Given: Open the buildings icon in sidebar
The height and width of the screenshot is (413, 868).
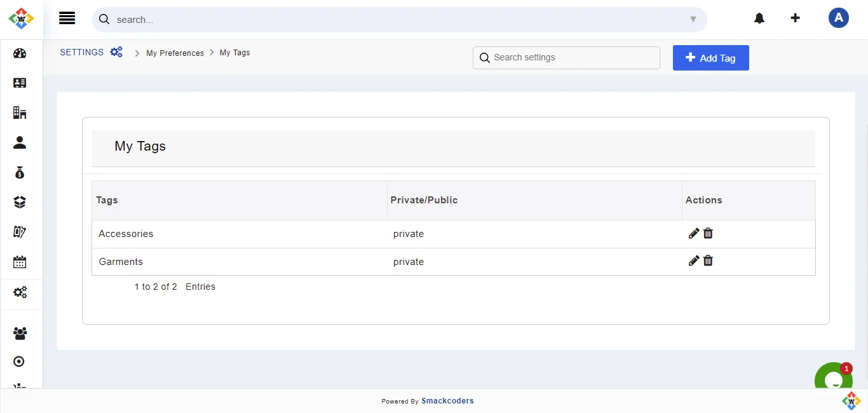Looking at the screenshot, I should 20,113.
